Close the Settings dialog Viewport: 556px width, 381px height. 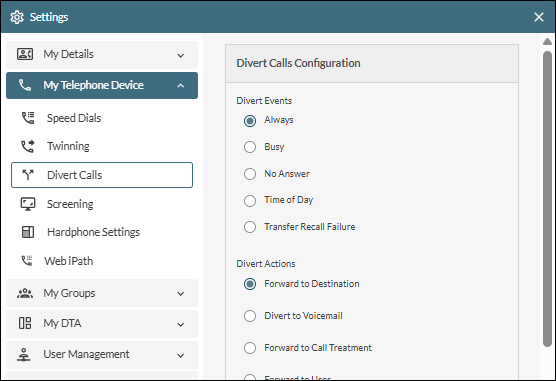(539, 17)
